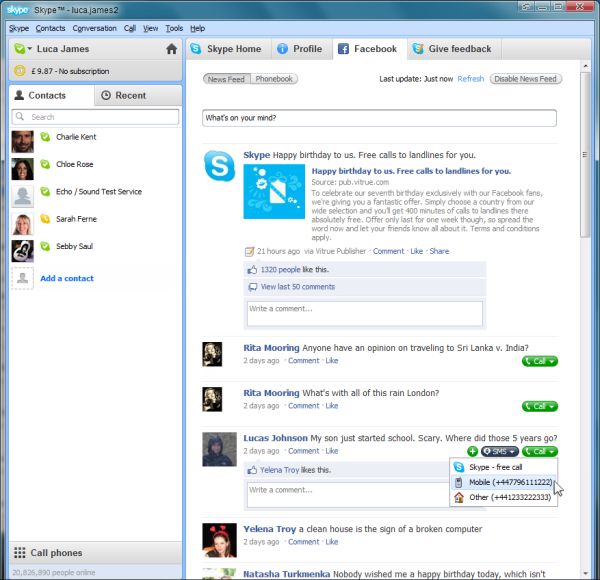
Task: Switch to the Phonebook view
Action: pos(274,79)
